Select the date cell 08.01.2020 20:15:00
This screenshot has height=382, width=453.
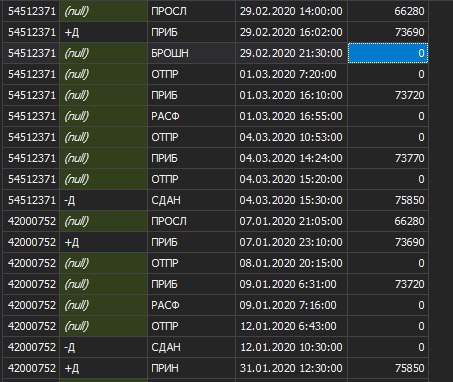coord(291,263)
